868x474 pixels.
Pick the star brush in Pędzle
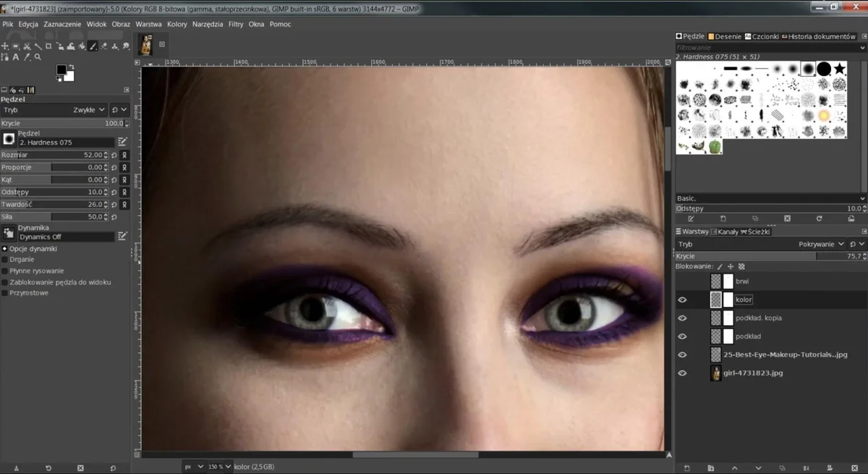coord(839,69)
